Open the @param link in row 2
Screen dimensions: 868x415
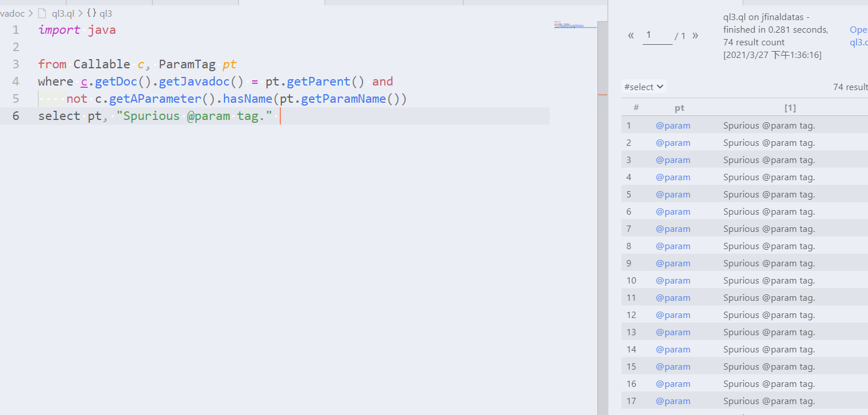(x=673, y=143)
